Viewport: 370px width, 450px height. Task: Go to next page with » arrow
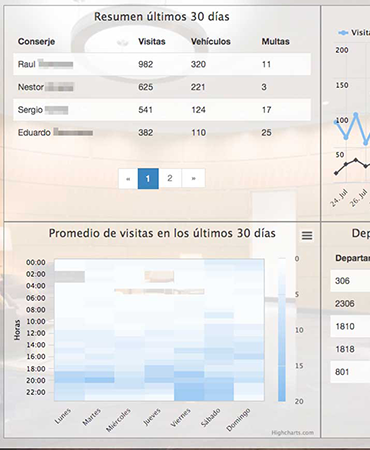193,178
